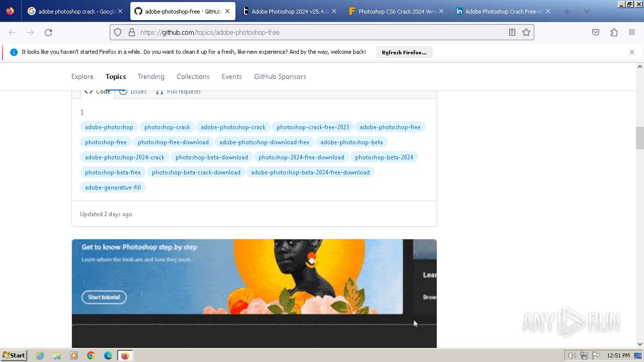Dismiss the Firefox refresh notification bar

[x=632, y=52]
